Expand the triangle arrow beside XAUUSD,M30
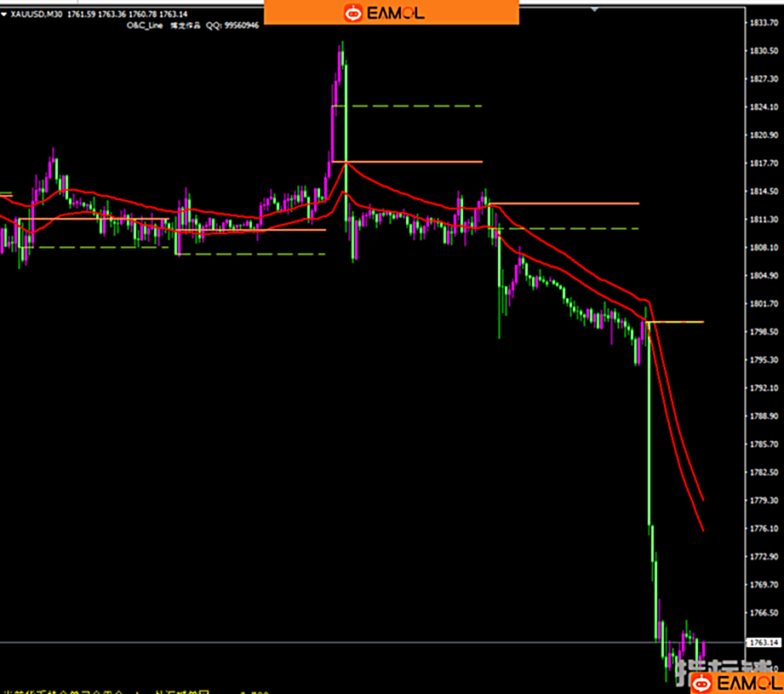Image resolution: width=784 pixels, height=694 pixels. click(x=6, y=14)
